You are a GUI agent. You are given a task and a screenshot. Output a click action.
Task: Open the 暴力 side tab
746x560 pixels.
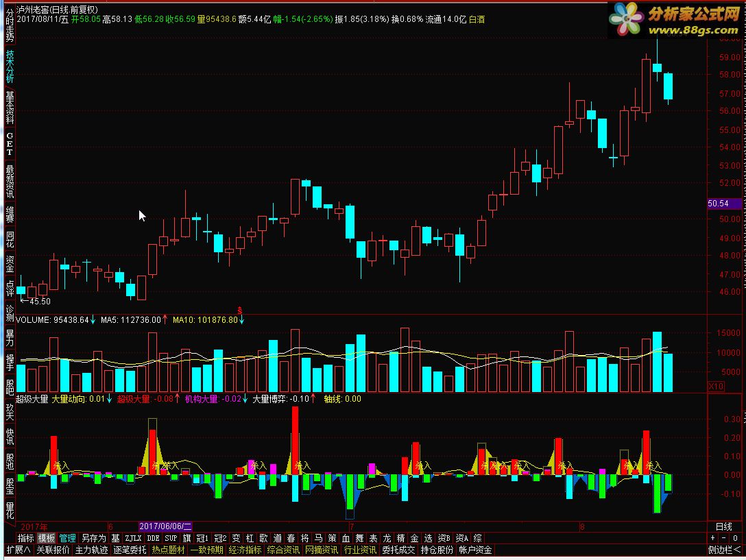[x=10, y=339]
